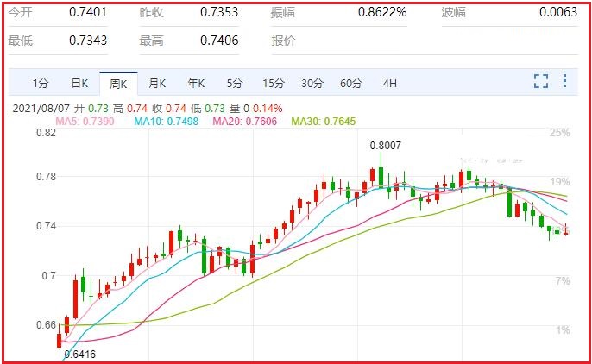592x364 pixels.
Task: Switch to the 日K chart tab
Action: click(x=79, y=83)
